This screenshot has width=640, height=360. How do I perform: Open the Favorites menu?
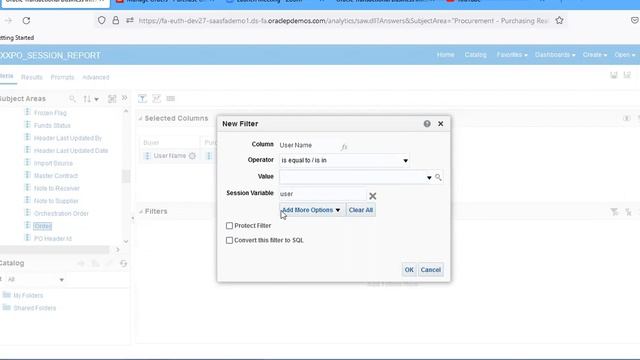(512, 55)
